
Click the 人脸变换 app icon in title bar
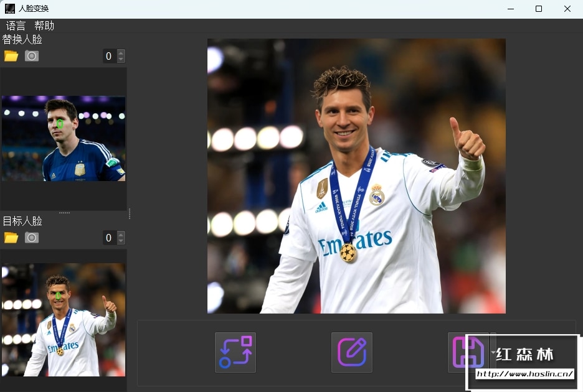click(x=10, y=9)
